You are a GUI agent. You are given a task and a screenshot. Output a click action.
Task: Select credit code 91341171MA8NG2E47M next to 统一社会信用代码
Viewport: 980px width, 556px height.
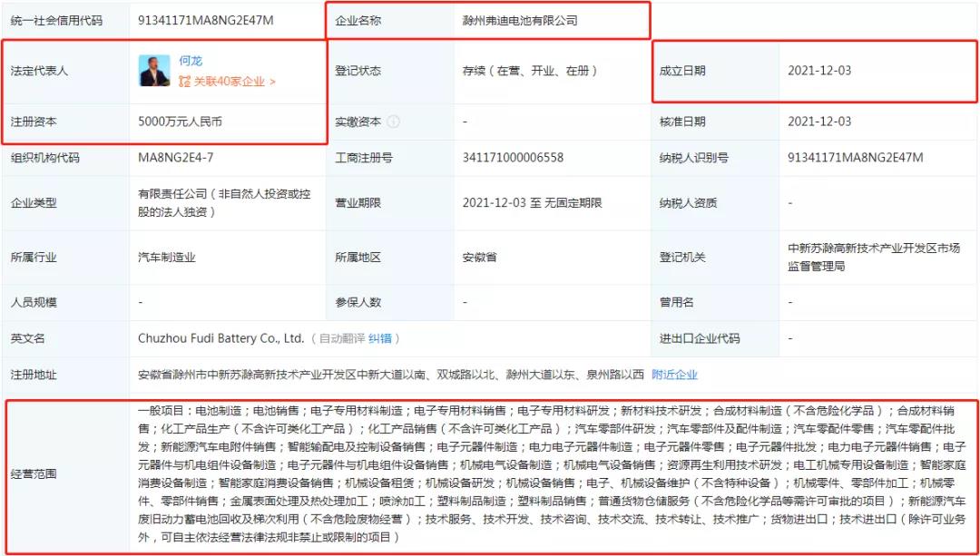coord(206,21)
